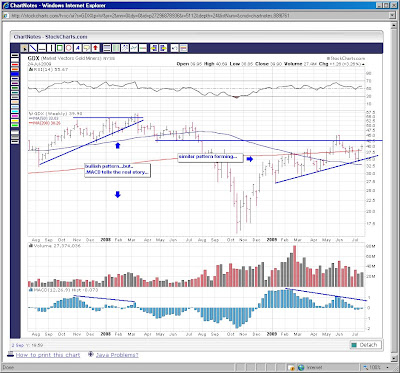
Task: Select the vertical line tool
Action: point(51,48)
